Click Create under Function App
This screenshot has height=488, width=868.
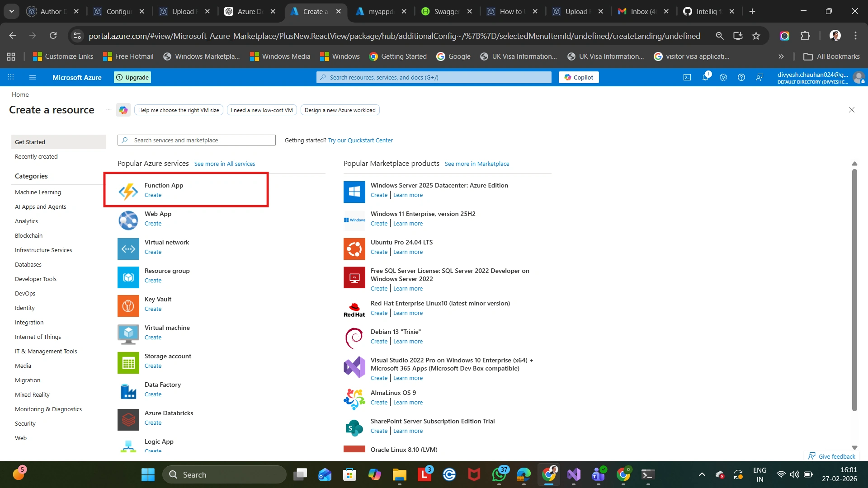click(153, 195)
